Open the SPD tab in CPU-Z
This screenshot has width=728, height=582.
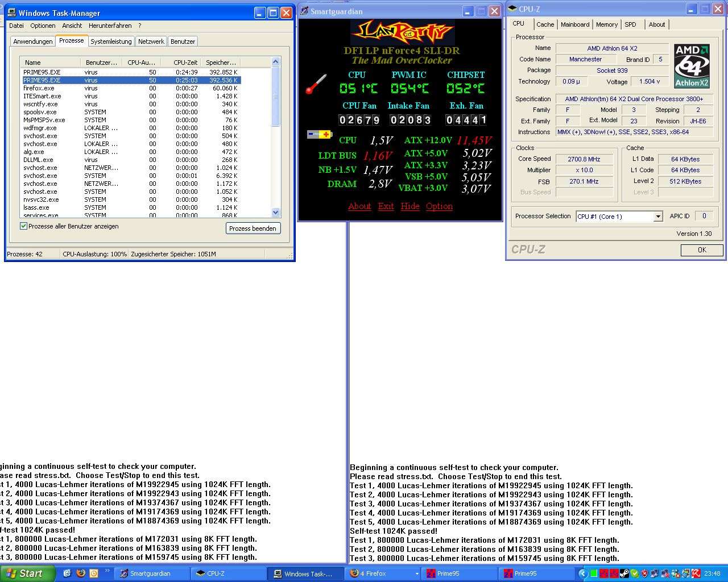(x=630, y=24)
